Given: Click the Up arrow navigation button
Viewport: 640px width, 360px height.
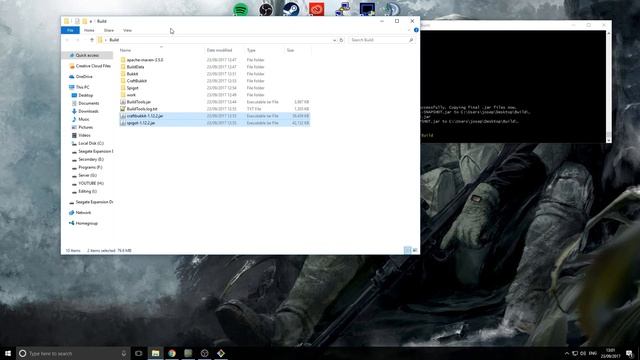Looking at the screenshot, I should tap(92, 40).
